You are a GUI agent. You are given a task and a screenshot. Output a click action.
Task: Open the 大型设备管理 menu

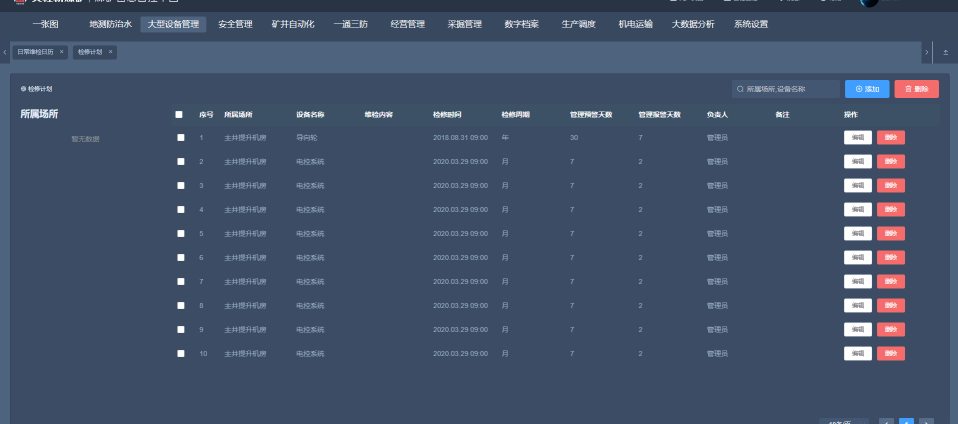coord(173,24)
